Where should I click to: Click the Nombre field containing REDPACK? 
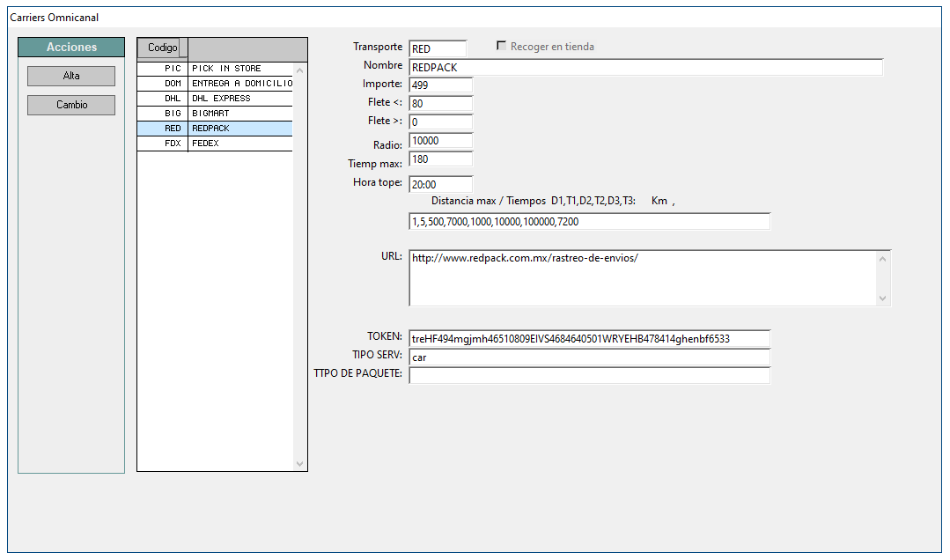pyautogui.click(x=646, y=67)
